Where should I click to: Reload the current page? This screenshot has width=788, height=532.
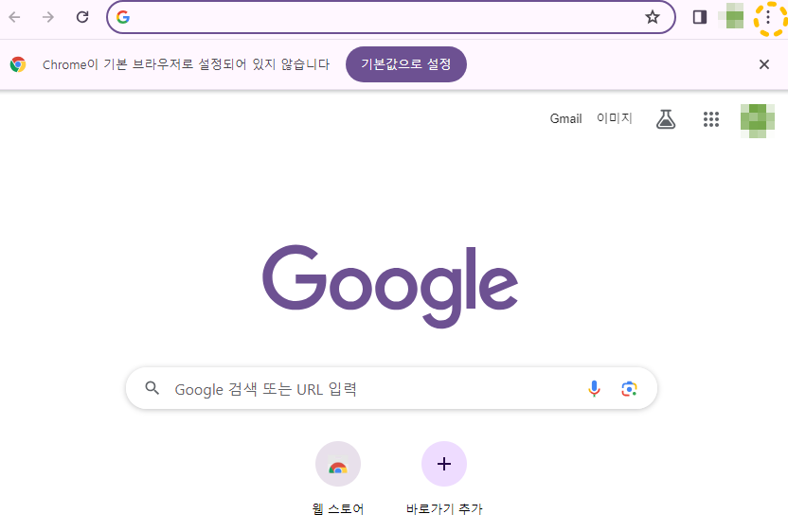82,17
